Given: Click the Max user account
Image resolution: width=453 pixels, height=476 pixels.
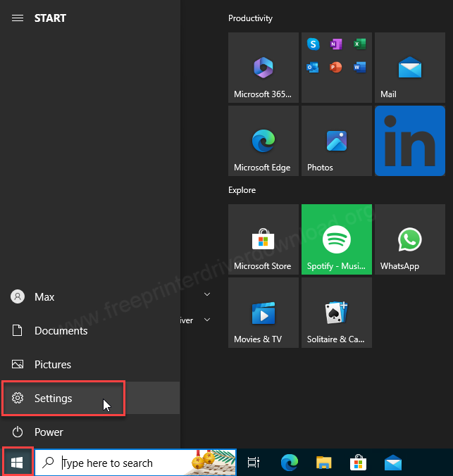Looking at the screenshot, I should [x=44, y=297].
